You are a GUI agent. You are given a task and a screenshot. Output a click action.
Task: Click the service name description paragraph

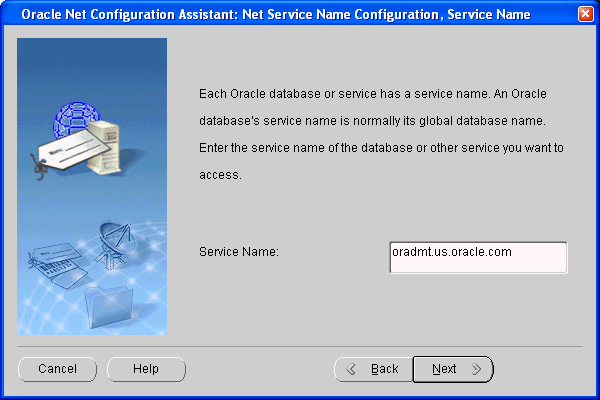(x=382, y=134)
